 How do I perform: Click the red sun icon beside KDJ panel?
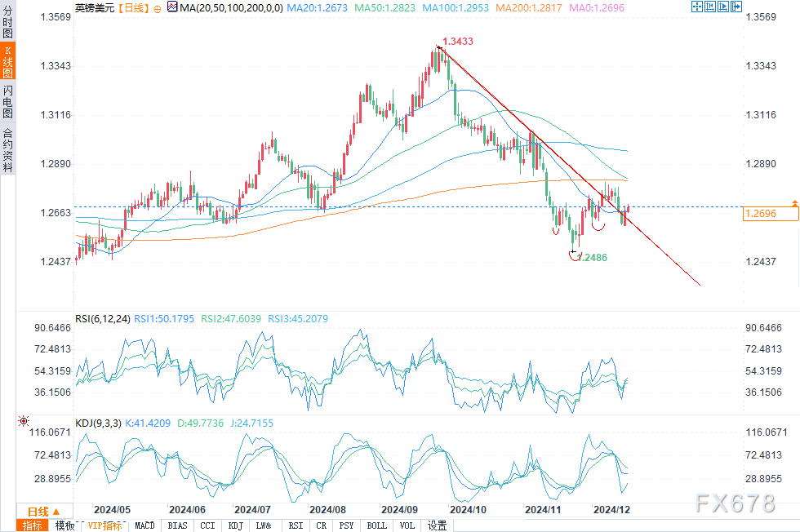coord(24,421)
